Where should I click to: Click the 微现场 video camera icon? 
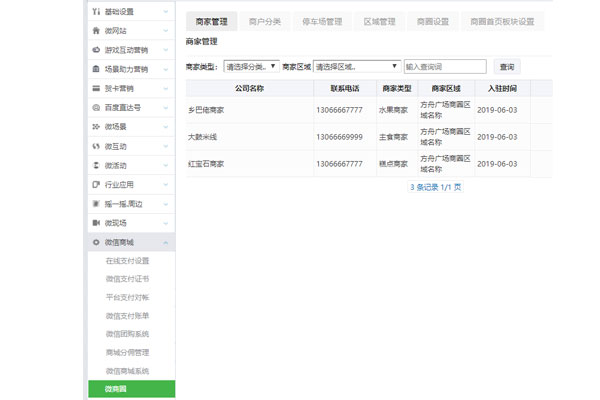pyautogui.click(x=96, y=223)
